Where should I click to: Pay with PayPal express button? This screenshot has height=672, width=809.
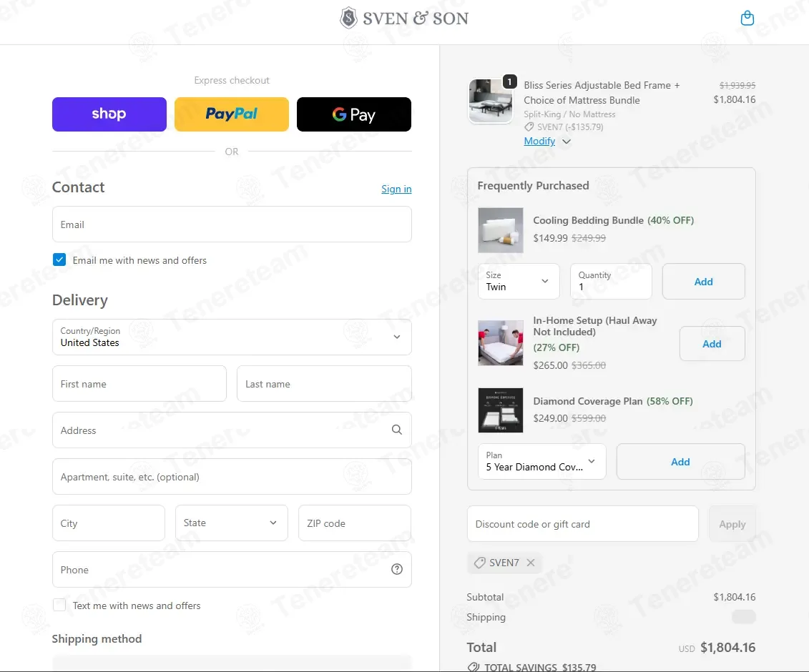(231, 114)
